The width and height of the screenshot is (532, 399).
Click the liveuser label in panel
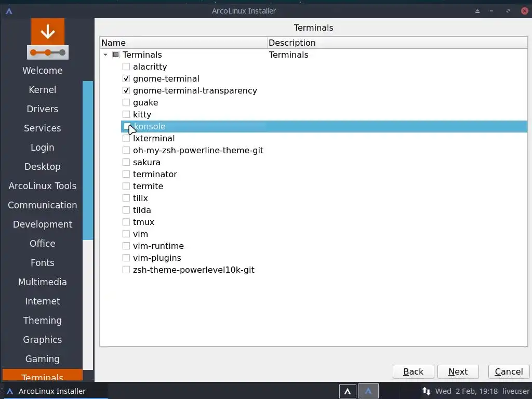tap(516, 391)
